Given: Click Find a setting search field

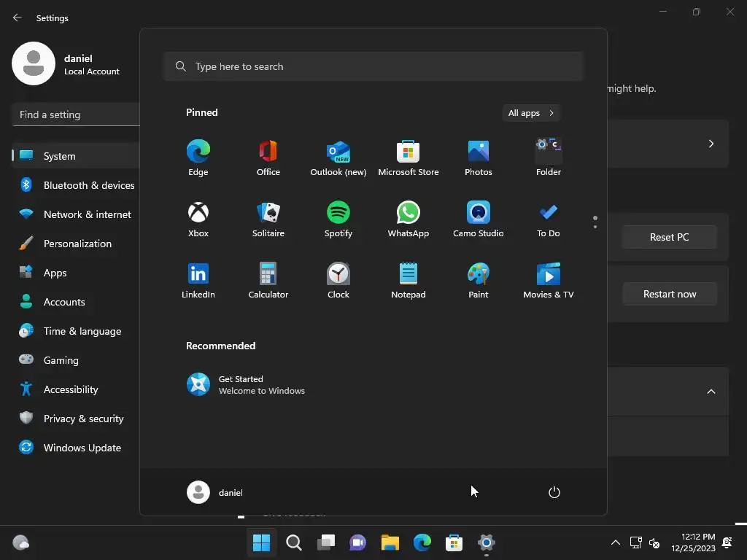Looking at the screenshot, I should click(x=76, y=114).
